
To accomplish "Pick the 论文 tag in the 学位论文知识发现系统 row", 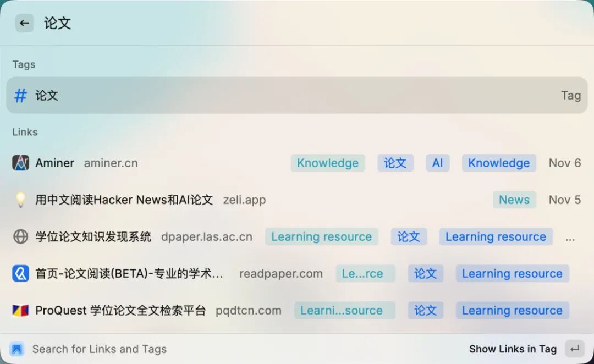I will (408, 236).
